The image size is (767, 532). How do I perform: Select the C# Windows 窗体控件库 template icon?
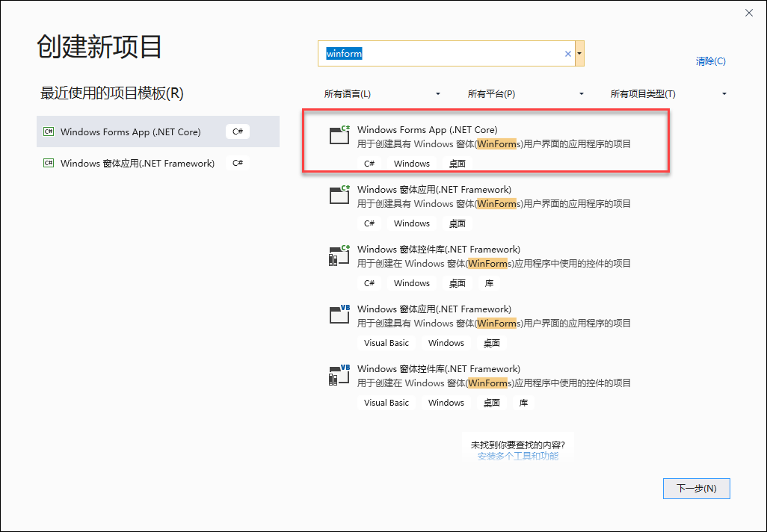click(339, 255)
